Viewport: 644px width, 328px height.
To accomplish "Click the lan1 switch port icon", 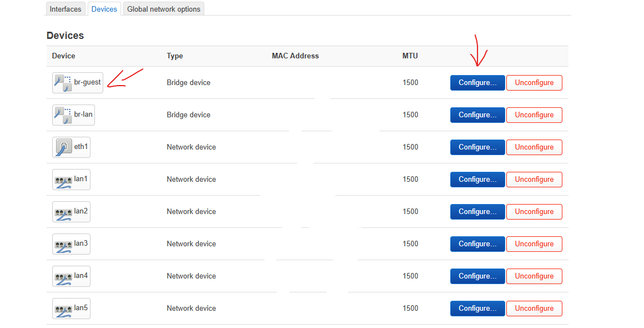I will point(63,180).
